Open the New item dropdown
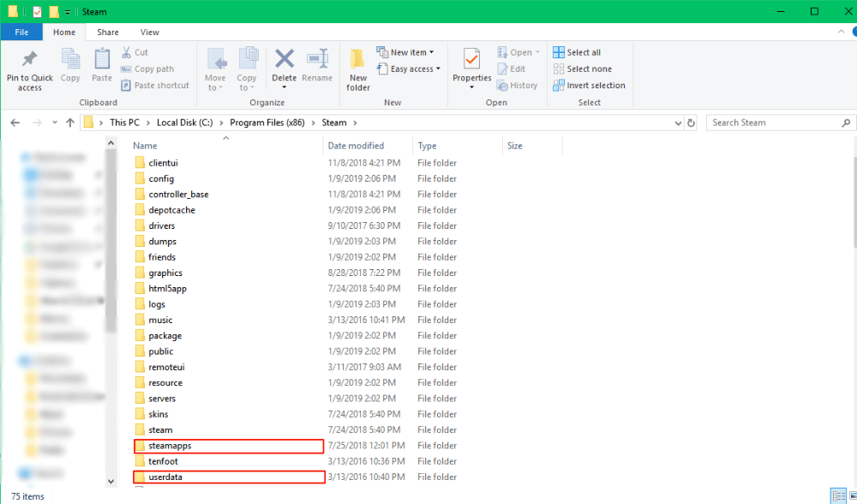The image size is (857, 504). click(x=405, y=52)
